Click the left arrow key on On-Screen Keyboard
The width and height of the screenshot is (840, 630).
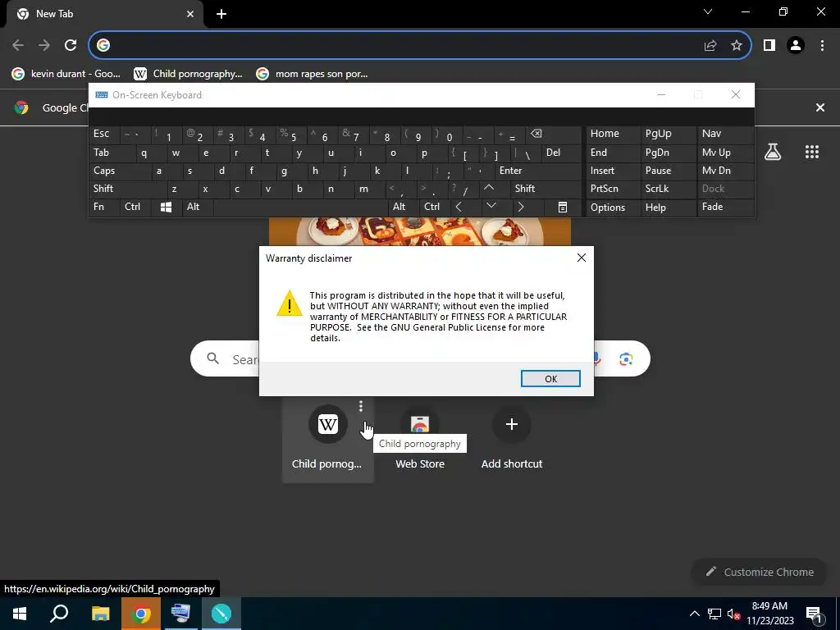pos(459,207)
